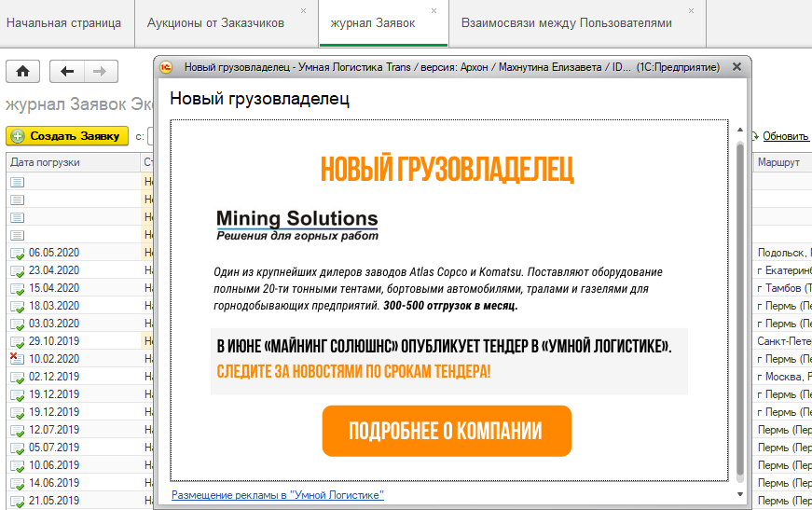812x510 pixels.
Task: Close the Взаимосвязи между Пользователями tab
Action: point(691,11)
